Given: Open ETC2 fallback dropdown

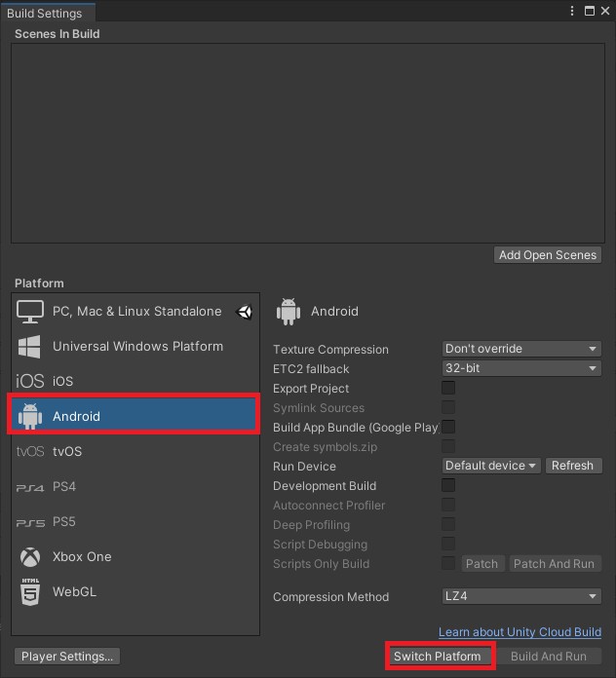Looking at the screenshot, I should (x=521, y=368).
